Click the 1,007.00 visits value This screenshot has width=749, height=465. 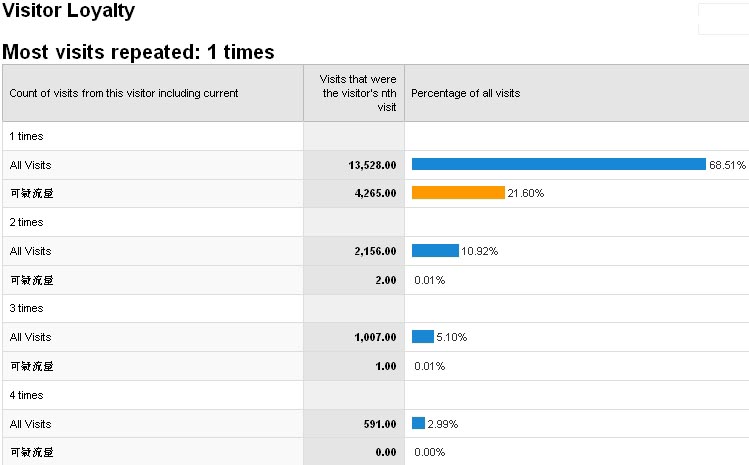point(374,337)
